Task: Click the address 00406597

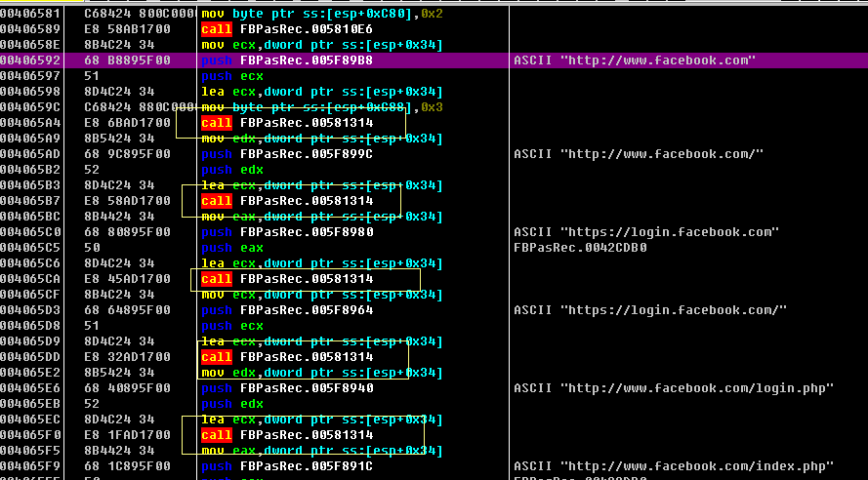Action: pos(30,76)
